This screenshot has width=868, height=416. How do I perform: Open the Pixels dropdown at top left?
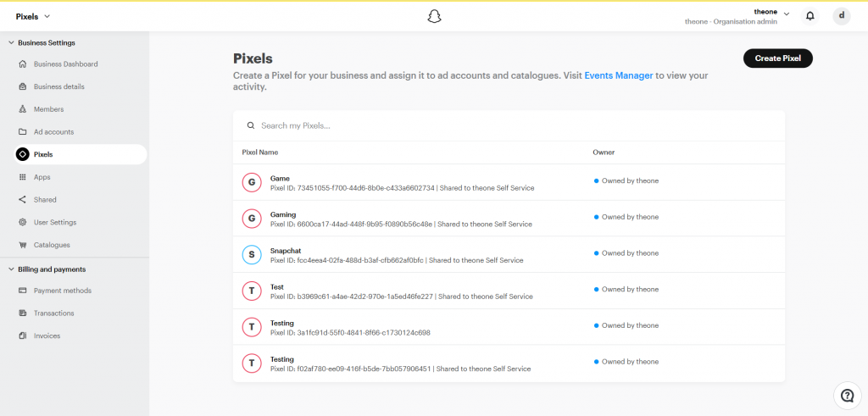(x=33, y=17)
